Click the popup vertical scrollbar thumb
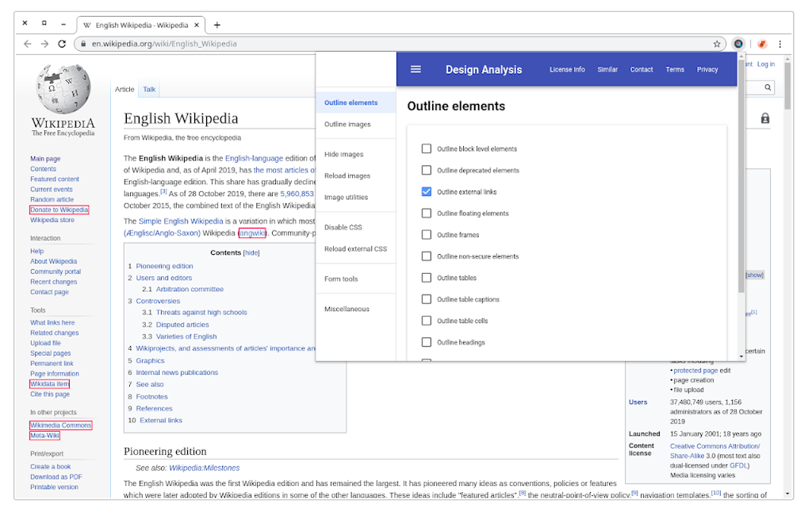This screenshot has height=508, width=812. pyautogui.click(x=741, y=176)
